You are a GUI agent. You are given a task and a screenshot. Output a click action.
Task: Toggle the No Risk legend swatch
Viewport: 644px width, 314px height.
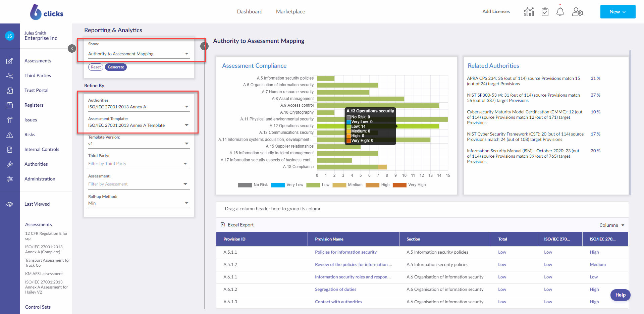pos(245,185)
